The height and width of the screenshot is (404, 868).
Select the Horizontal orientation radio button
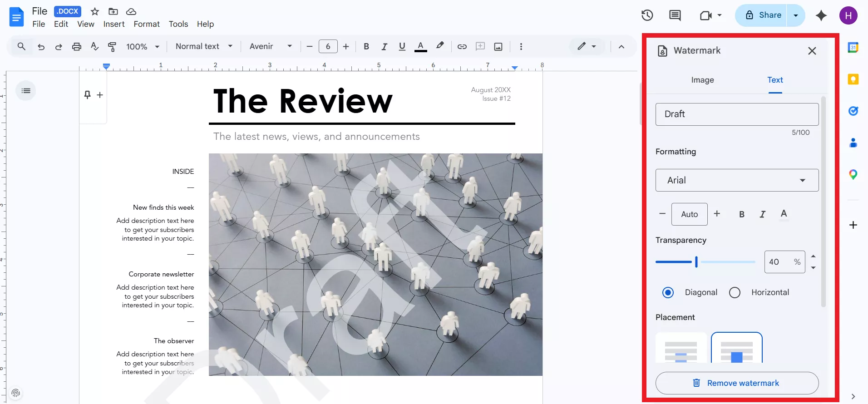point(735,293)
